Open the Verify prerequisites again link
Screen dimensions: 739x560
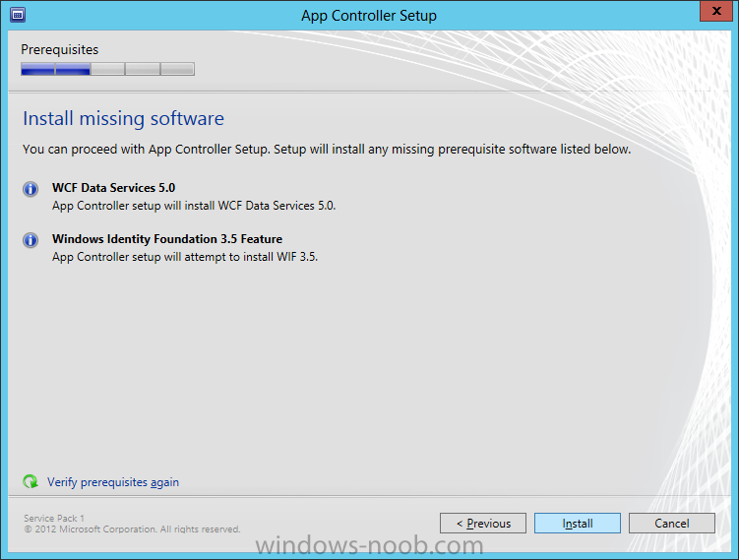113,482
